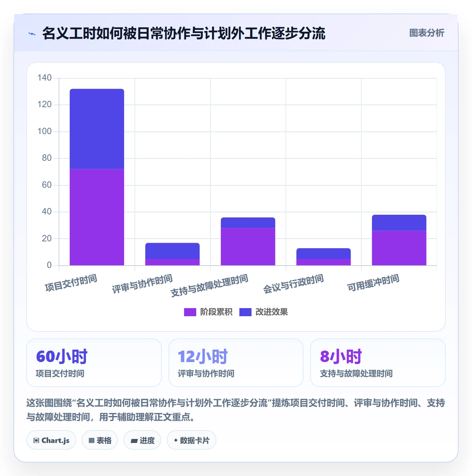Click the description paragraph starting with 这张图围绕
The width and height of the screenshot is (472, 476).
236,410
